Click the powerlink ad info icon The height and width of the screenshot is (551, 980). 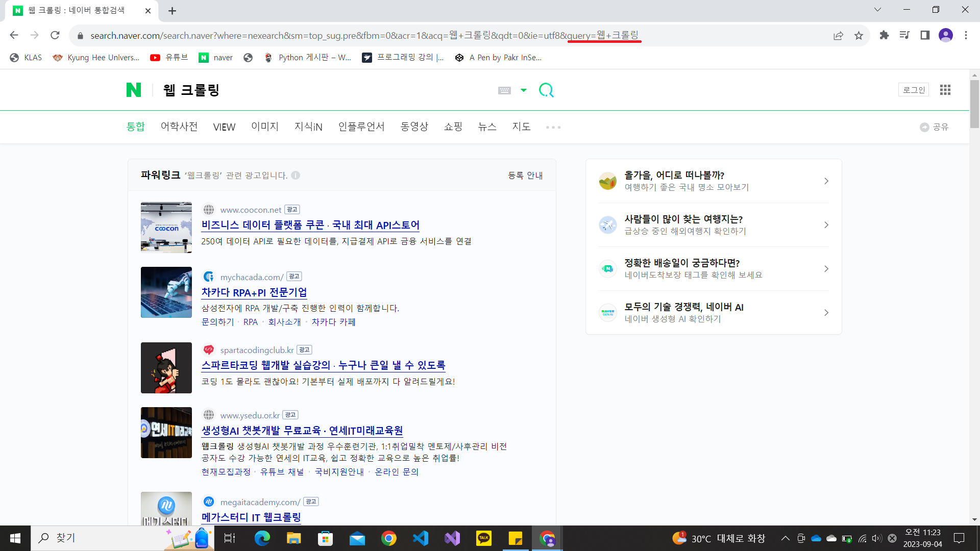[x=296, y=176]
